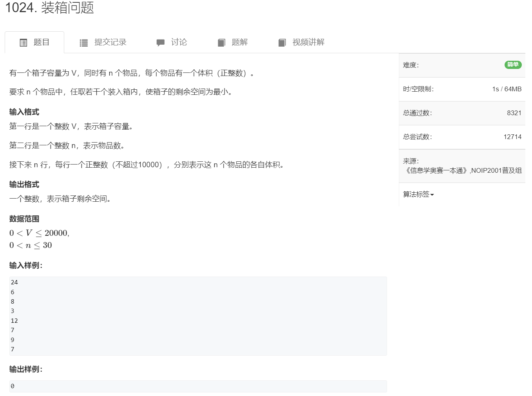Click the 时/空限制 value 1s / 64MB
The height and width of the screenshot is (396, 532).
pyautogui.click(x=507, y=89)
